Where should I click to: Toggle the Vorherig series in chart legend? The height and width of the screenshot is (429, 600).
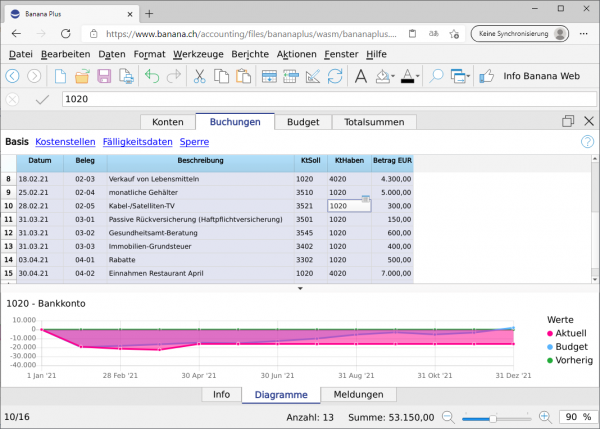pyautogui.click(x=570, y=360)
